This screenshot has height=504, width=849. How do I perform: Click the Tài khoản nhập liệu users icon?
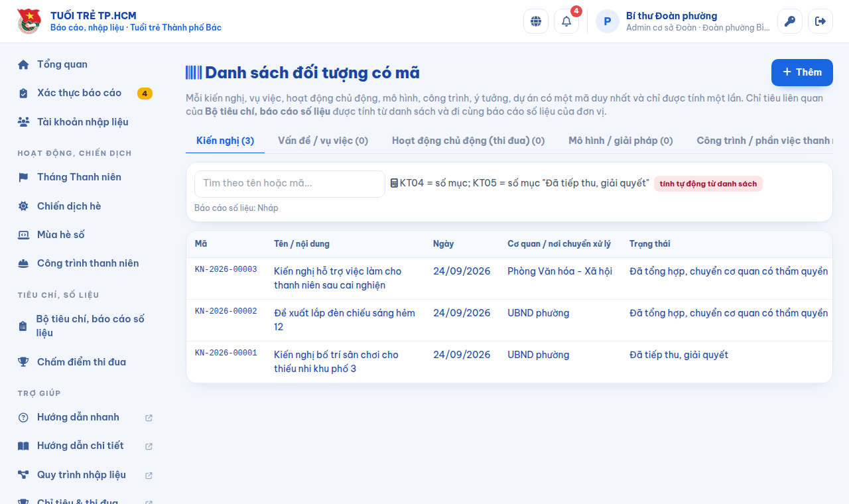23,122
